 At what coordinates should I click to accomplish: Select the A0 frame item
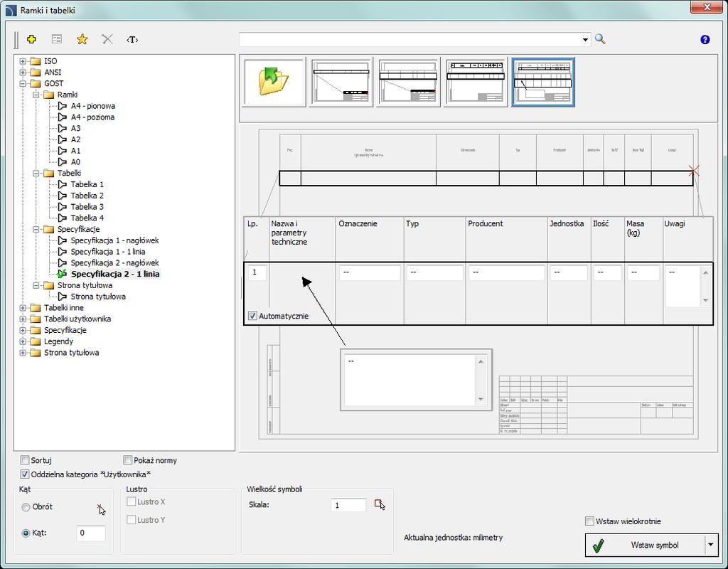[x=75, y=162]
